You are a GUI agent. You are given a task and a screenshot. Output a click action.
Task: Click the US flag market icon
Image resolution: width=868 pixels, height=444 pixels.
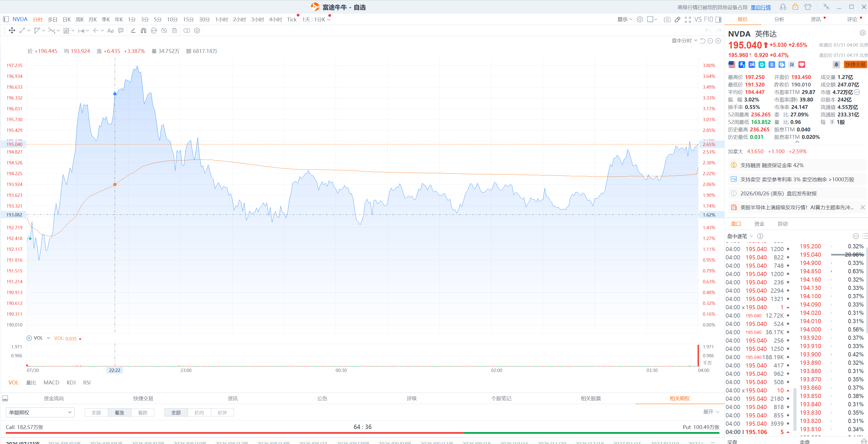(732, 64)
